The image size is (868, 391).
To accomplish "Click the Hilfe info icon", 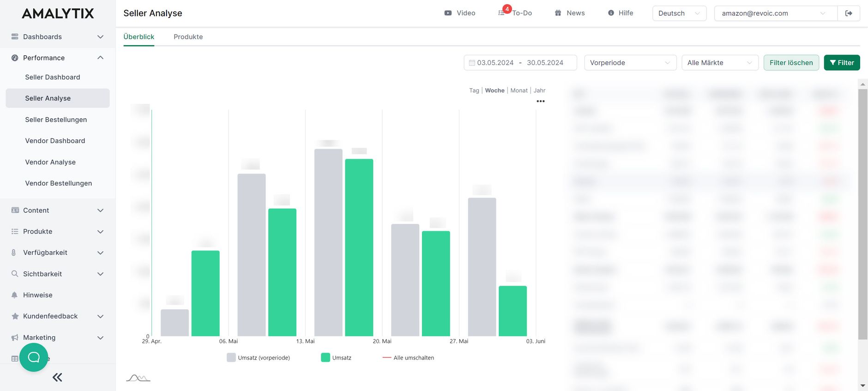I will (611, 13).
